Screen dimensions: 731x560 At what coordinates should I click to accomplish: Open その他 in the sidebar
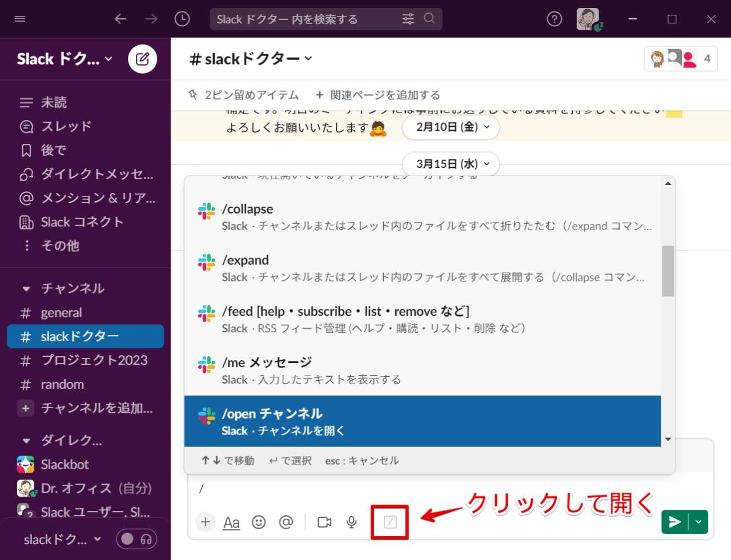85,246
